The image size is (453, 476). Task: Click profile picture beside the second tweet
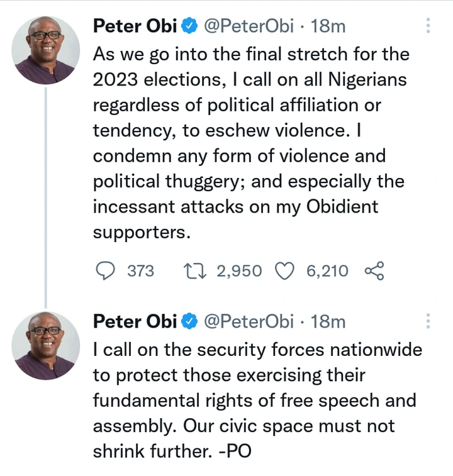point(47,345)
